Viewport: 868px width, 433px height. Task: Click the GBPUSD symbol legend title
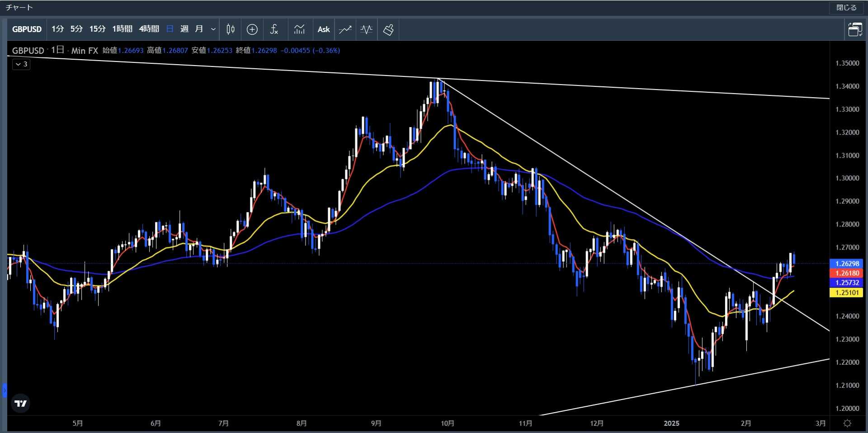[x=28, y=51]
